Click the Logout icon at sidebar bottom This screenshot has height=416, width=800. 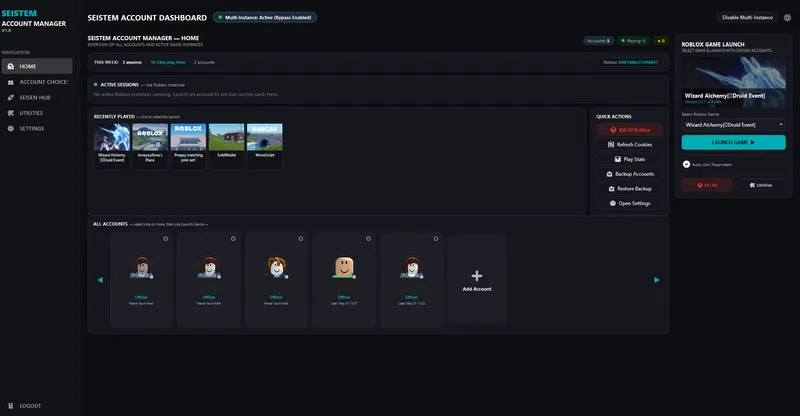tap(11, 406)
